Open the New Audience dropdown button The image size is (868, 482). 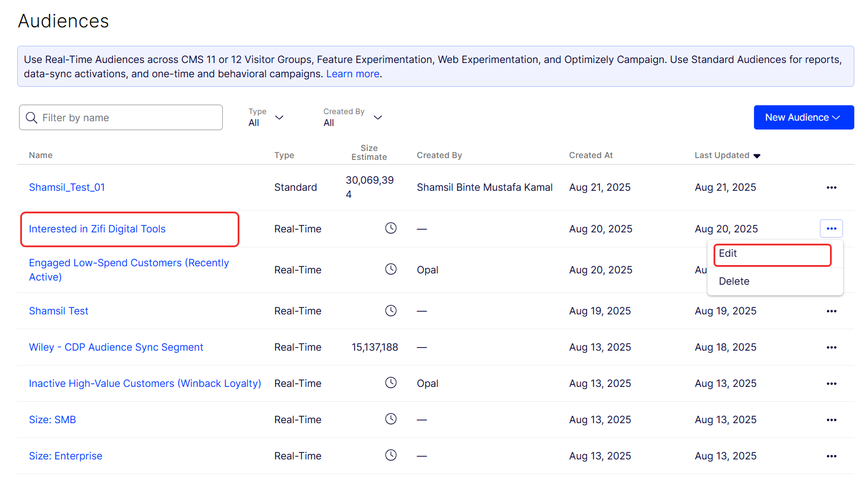click(x=803, y=117)
